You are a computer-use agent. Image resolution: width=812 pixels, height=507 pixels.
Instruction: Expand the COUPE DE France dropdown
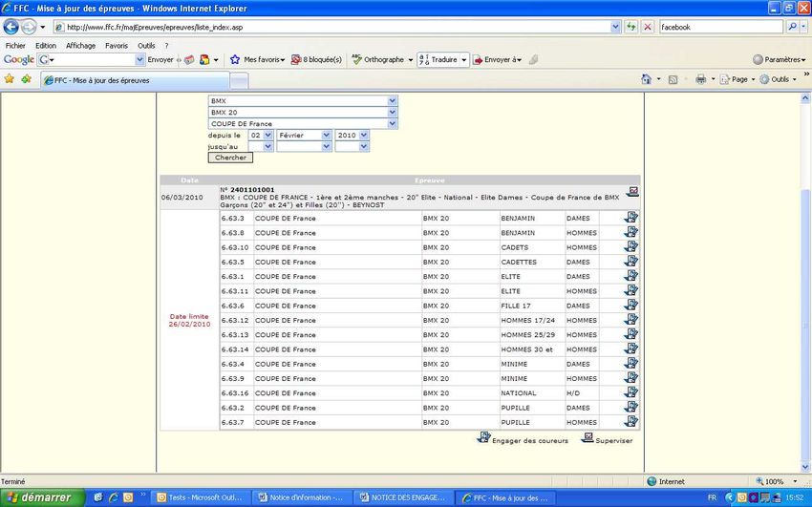392,124
